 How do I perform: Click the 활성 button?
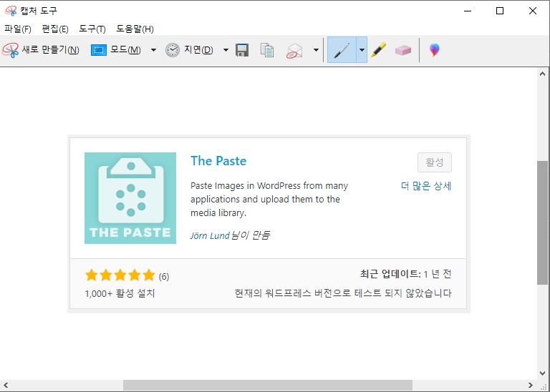click(x=434, y=162)
